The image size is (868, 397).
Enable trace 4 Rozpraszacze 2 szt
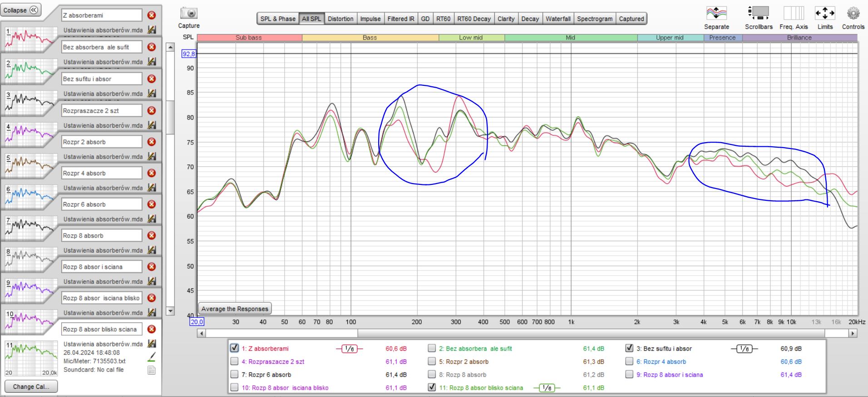[x=234, y=361]
